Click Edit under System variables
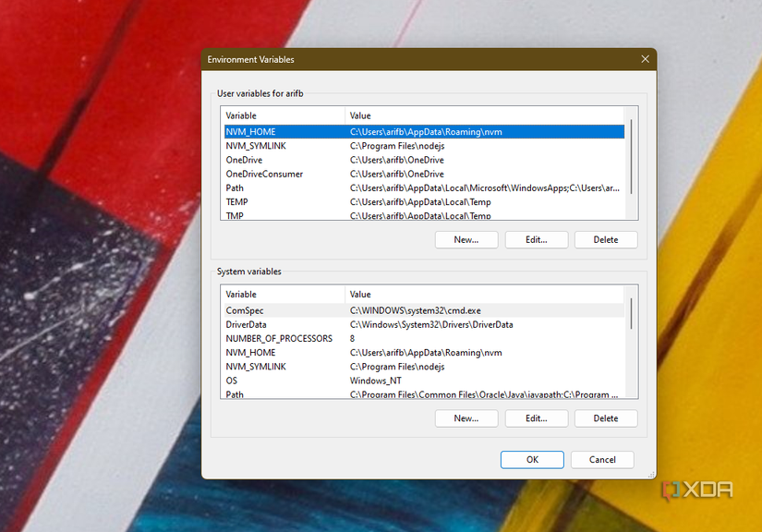 coord(536,418)
